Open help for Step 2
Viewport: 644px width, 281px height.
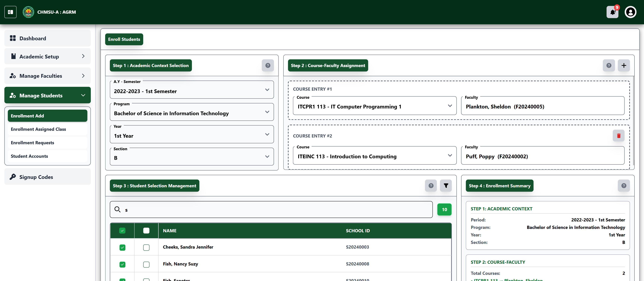pyautogui.click(x=609, y=66)
